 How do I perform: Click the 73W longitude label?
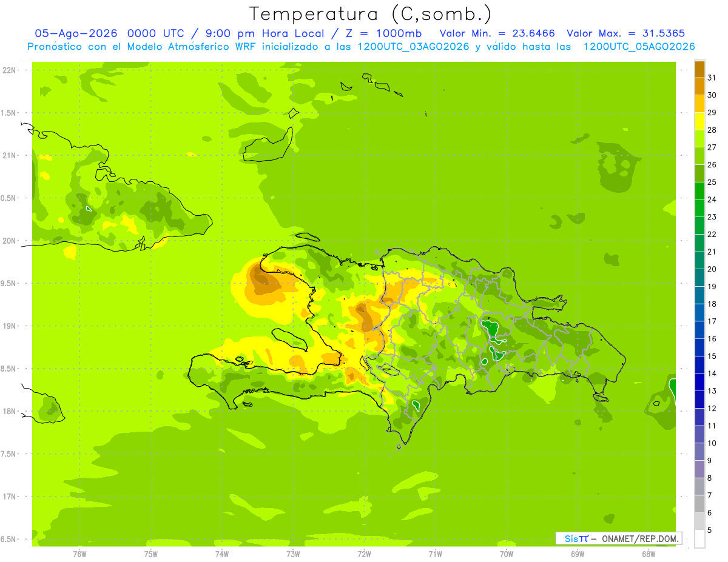pyautogui.click(x=293, y=554)
